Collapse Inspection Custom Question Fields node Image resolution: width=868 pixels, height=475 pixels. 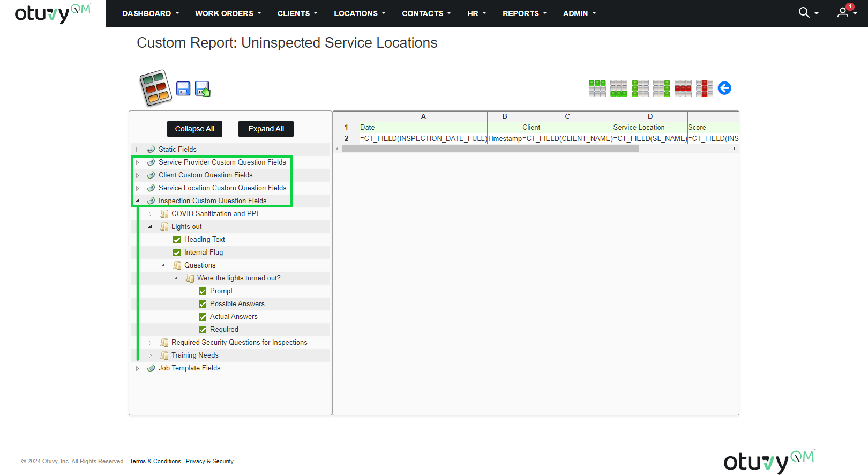(137, 201)
